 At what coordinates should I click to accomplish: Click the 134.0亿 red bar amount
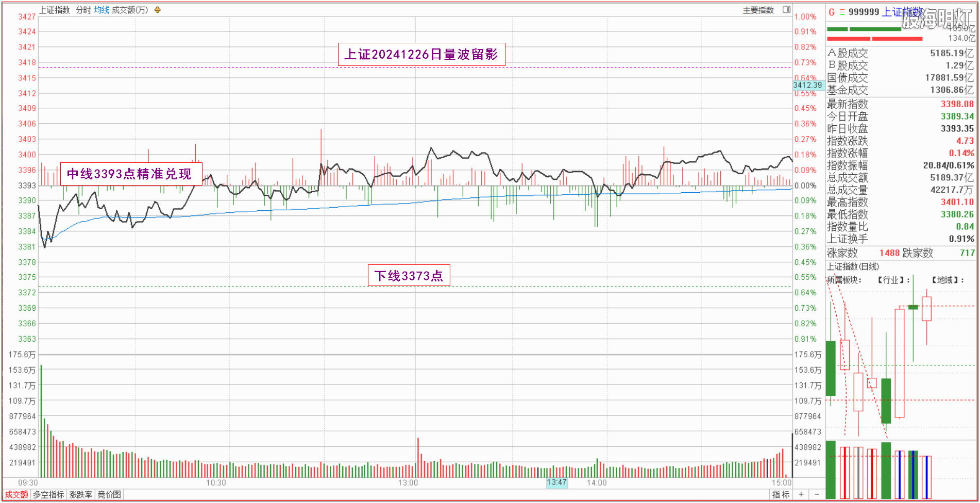click(x=961, y=38)
